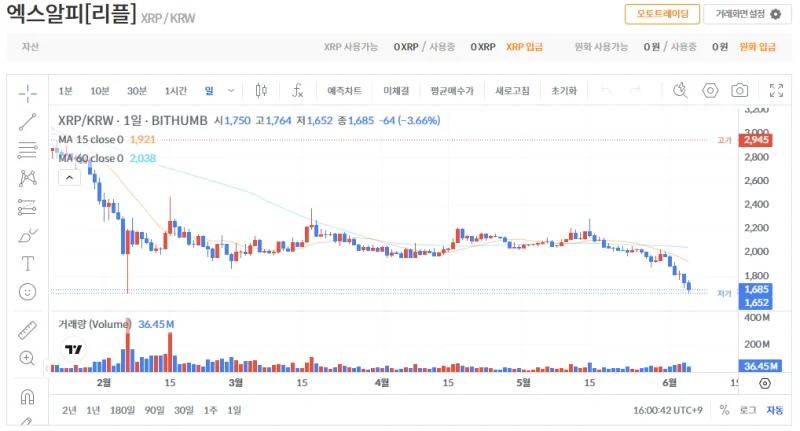
Task: Select the MA 60 close indicator legend
Action: [91, 158]
